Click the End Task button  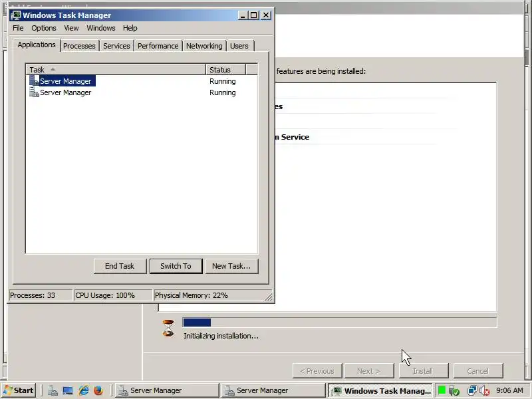[120, 266]
